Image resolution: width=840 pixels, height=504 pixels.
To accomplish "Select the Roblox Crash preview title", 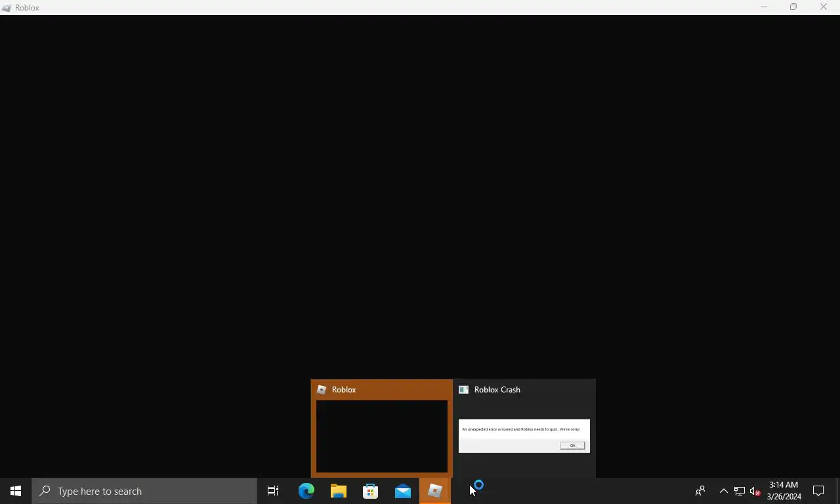I will pyautogui.click(x=497, y=390).
